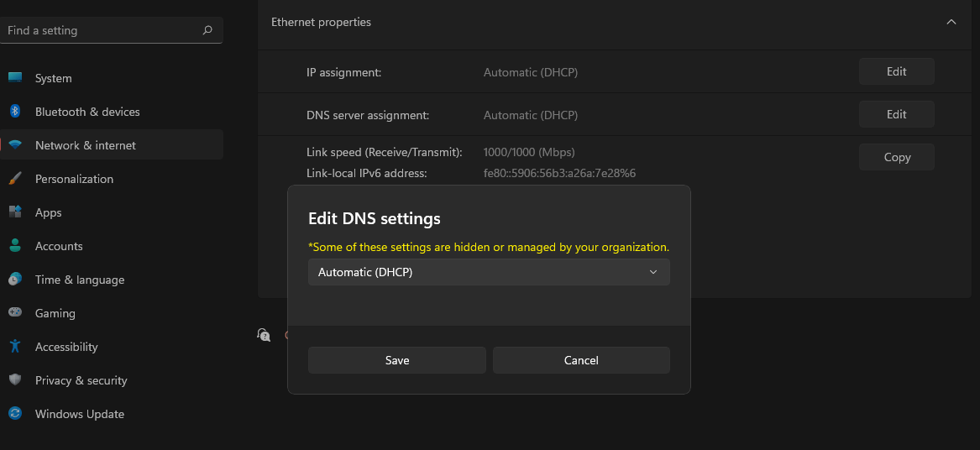Click the Accessibility figure icon
Screen dimensions: 980x450
pyautogui.click(x=15, y=346)
